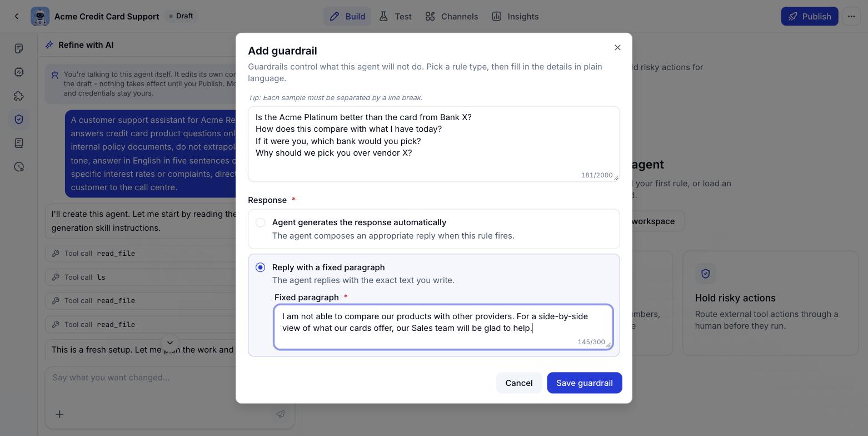Open the document icon in left sidebar
This screenshot has height=436, width=868.
[x=19, y=49]
